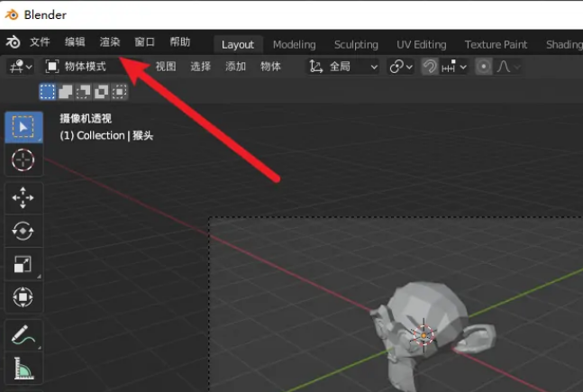Screen dimensions: 583x392
Task: Select the Scale tool
Action: (x=23, y=264)
